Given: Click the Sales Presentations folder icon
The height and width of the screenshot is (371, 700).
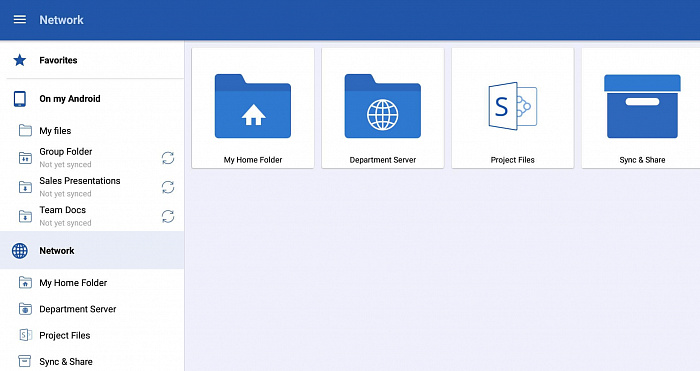Looking at the screenshot, I should pos(25,187).
